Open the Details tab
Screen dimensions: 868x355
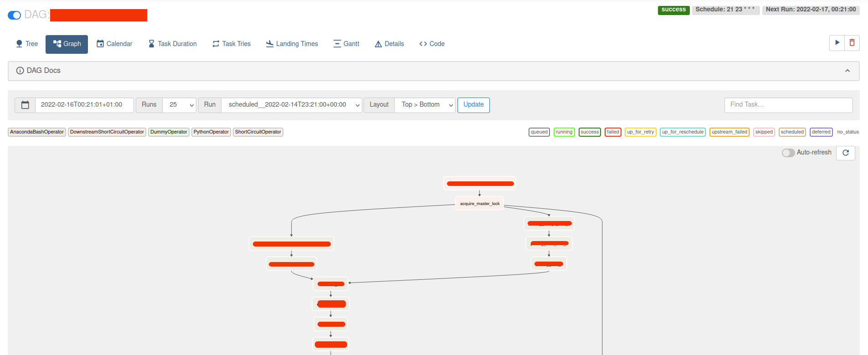pyautogui.click(x=390, y=44)
